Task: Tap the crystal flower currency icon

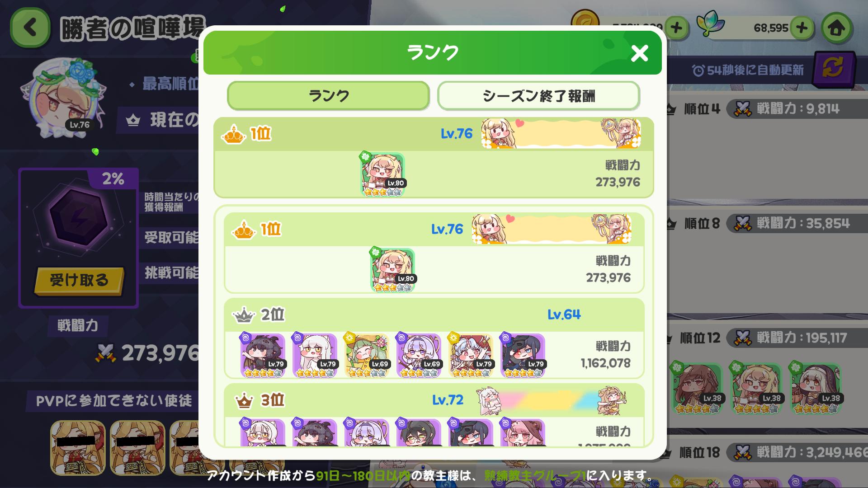Action: pos(711,23)
